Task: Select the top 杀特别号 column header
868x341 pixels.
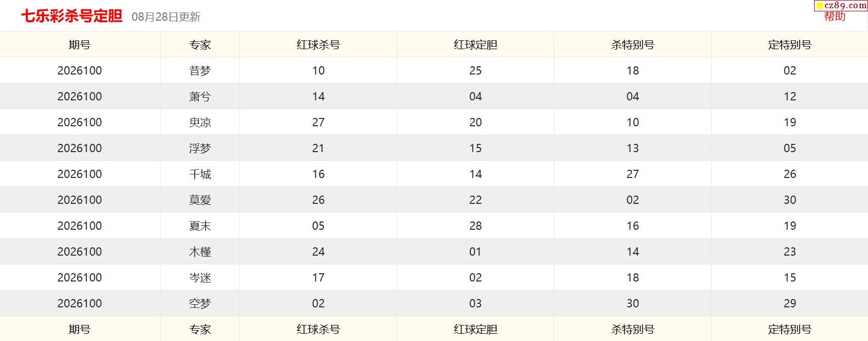Action: tap(632, 45)
